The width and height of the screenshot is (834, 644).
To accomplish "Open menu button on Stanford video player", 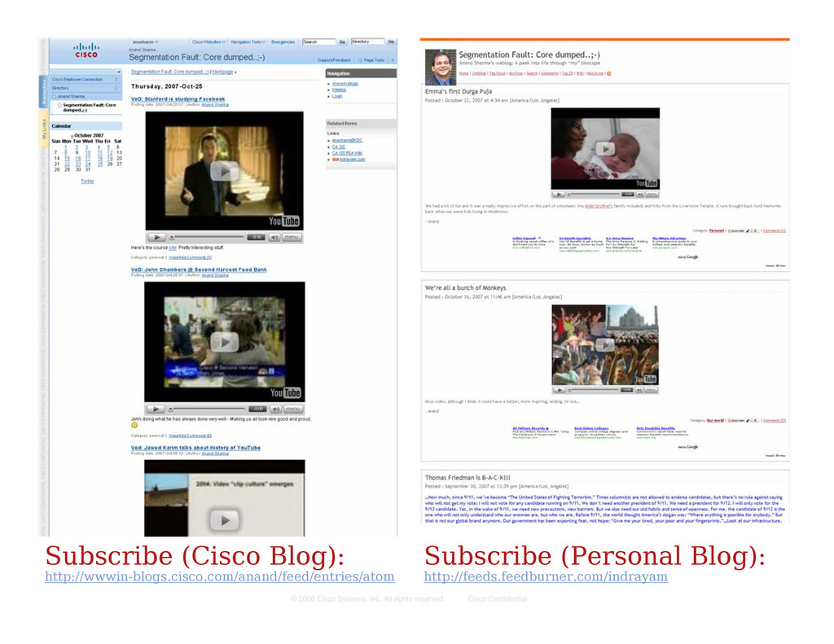I will pos(292,237).
